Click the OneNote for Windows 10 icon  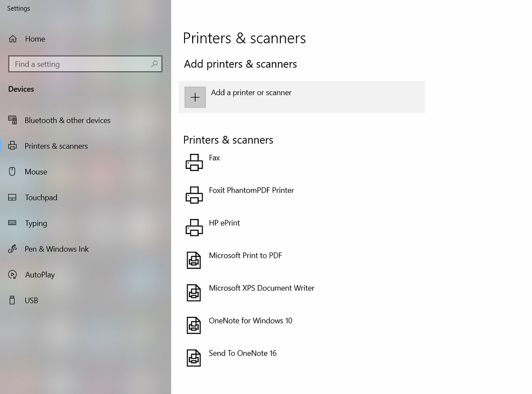coord(194,325)
